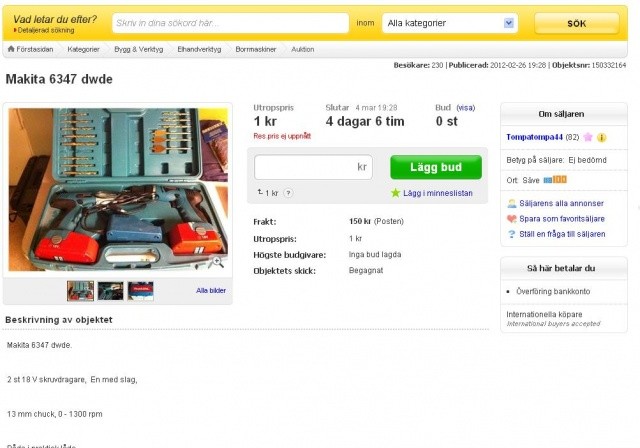This screenshot has height=448, width=640.
Task: Open the Alla kategorier dropdown
Action: pos(450,23)
